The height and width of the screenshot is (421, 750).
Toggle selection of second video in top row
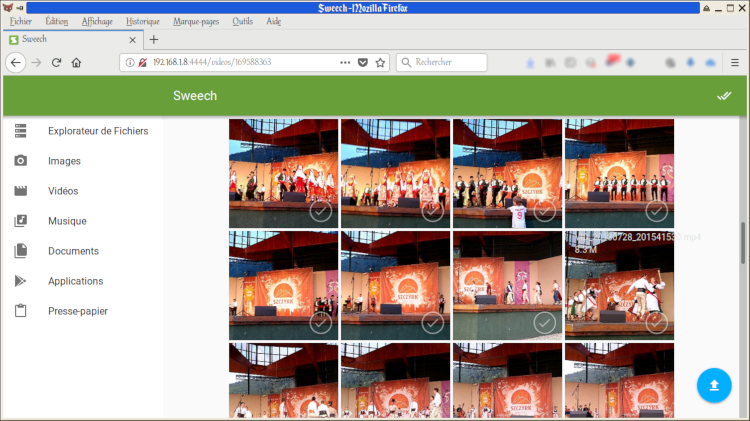pos(432,210)
